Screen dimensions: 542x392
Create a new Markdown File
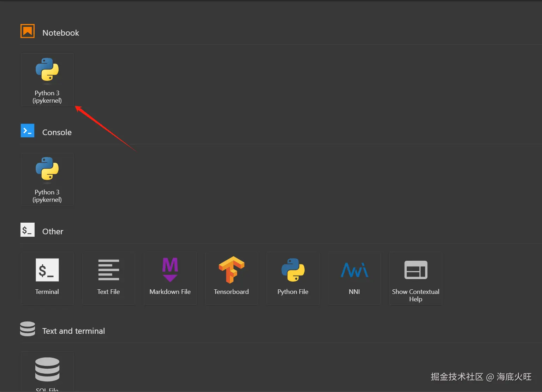coord(170,278)
